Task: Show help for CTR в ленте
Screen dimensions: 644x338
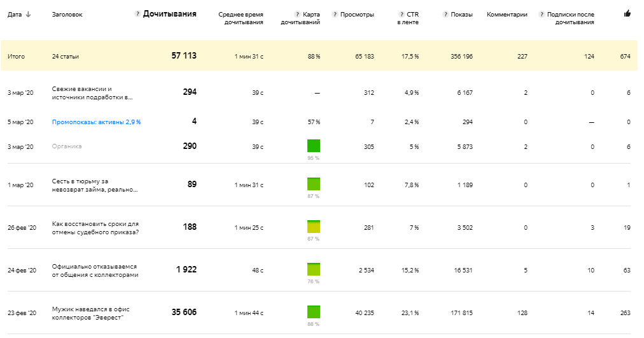Action: (401, 14)
